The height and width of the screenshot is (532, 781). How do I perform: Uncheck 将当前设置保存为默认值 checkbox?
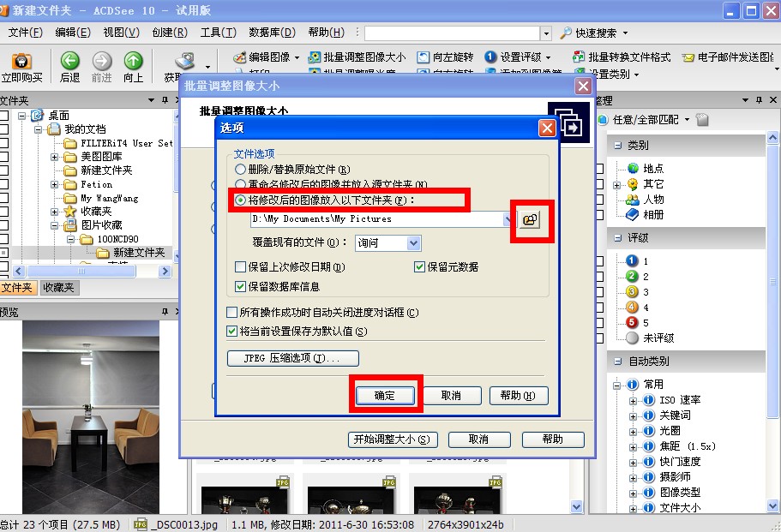click(231, 332)
